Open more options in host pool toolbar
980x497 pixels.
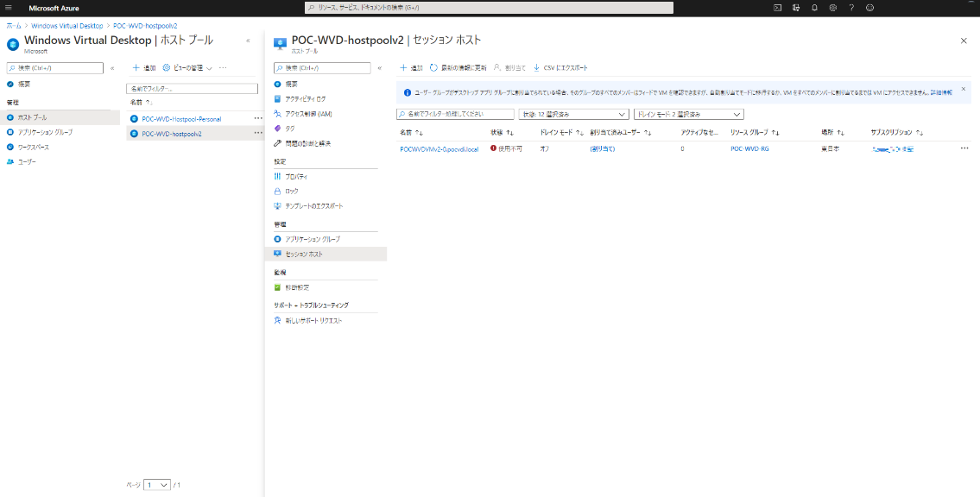pos(223,68)
